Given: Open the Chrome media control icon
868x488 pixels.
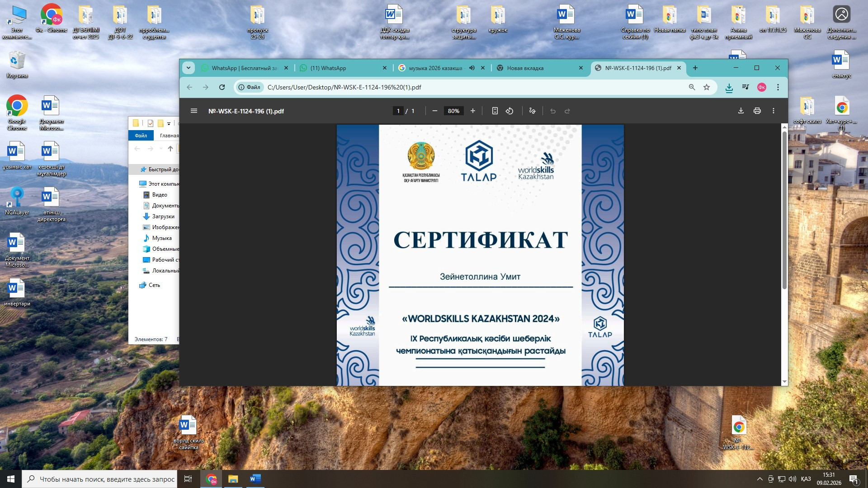Looking at the screenshot, I should [x=745, y=87].
